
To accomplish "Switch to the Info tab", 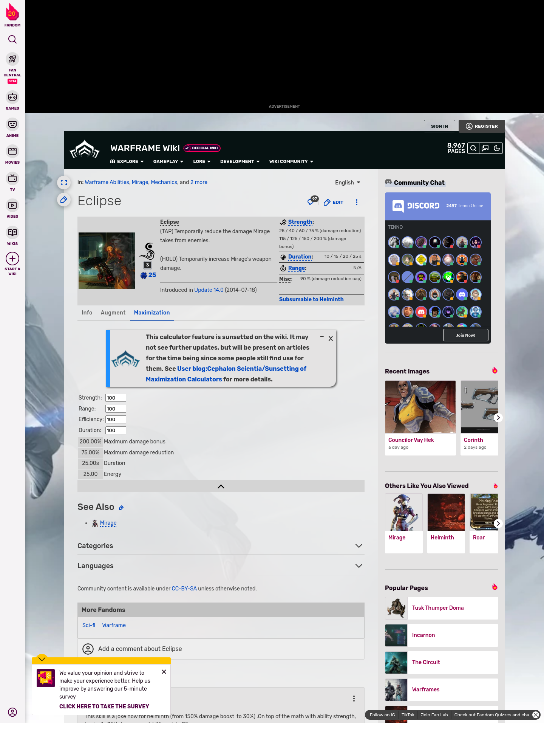I will (87, 313).
